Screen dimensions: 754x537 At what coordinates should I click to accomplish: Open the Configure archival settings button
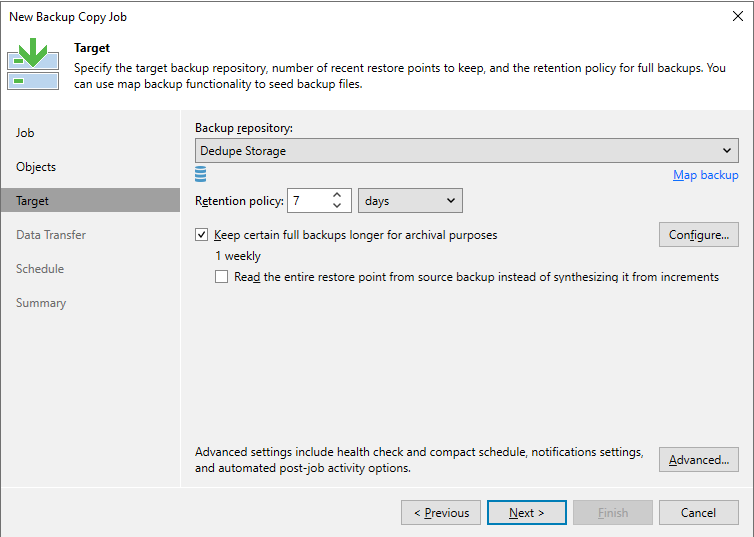point(698,235)
